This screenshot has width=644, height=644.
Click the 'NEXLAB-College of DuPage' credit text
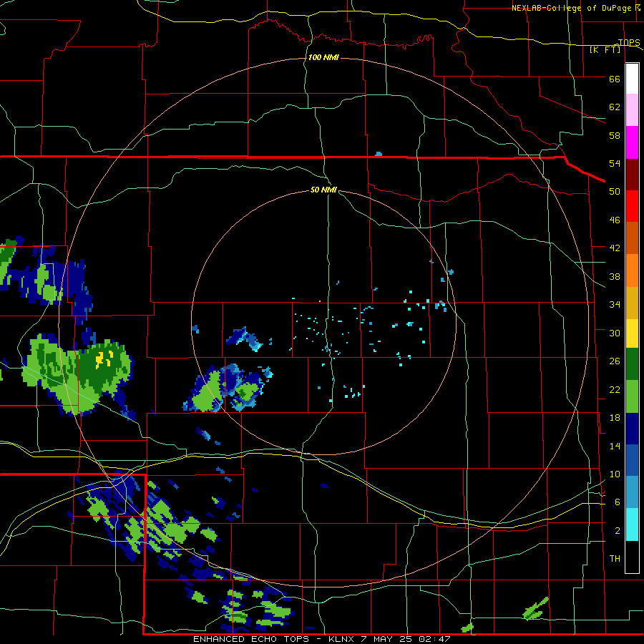coord(571,8)
